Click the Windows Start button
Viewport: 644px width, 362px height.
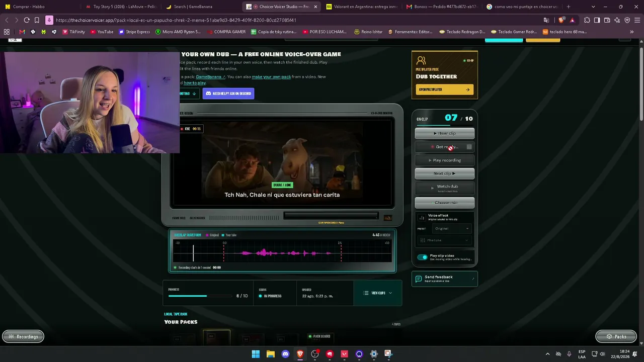[x=256, y=354]
